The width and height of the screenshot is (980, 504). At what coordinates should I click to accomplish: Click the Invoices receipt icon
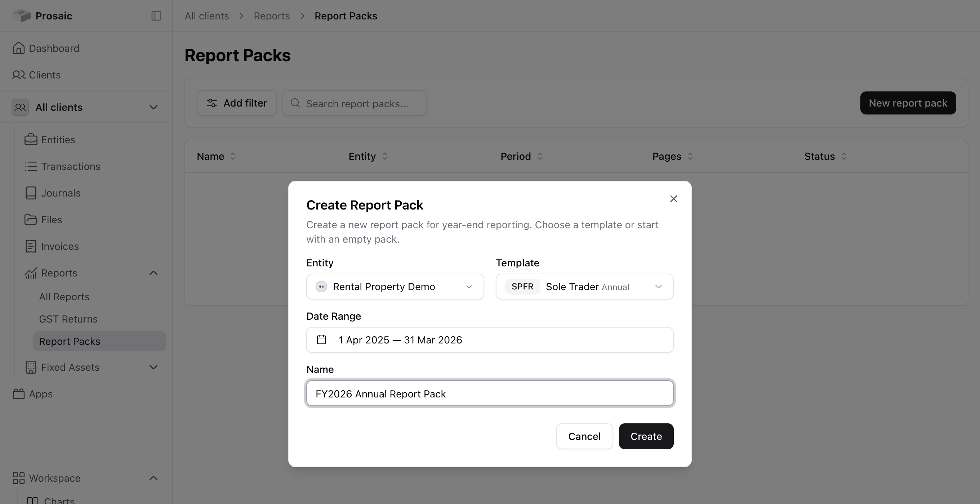tap(31, 246)
